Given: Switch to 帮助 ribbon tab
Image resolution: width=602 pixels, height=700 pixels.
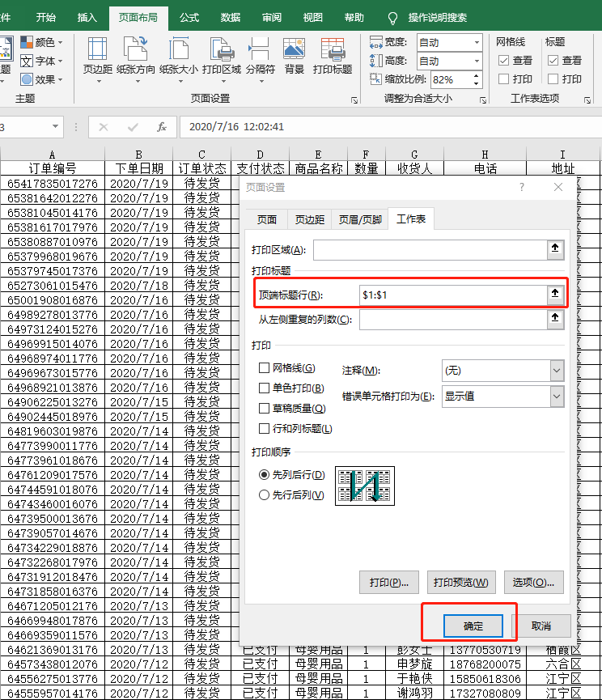Looking at the screenshot, I should 354,18.
